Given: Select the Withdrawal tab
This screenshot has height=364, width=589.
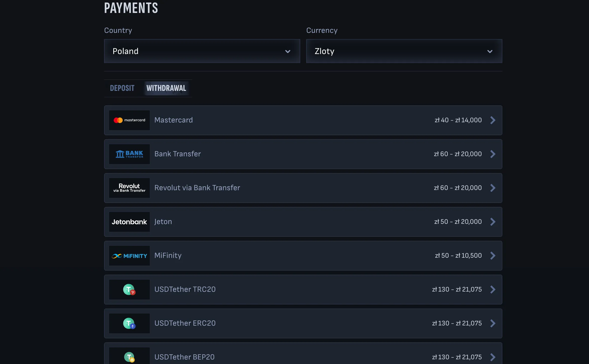Looking at the screenshot, I should pyautogui.click(x=166, y=88).
